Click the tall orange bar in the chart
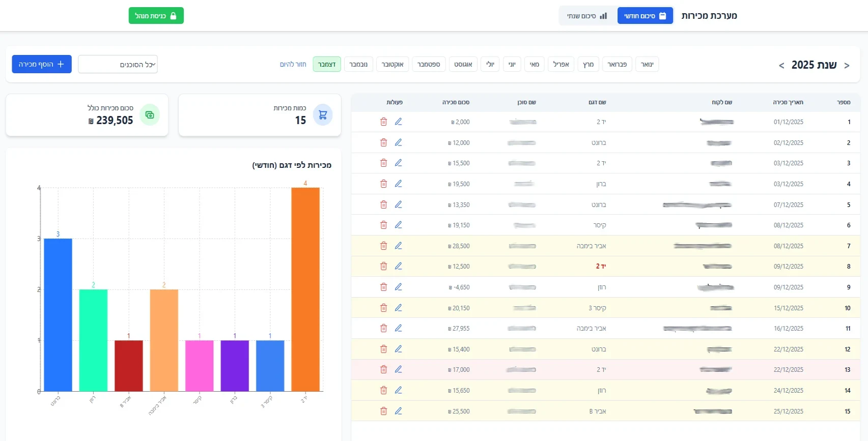 pos(305,289)
